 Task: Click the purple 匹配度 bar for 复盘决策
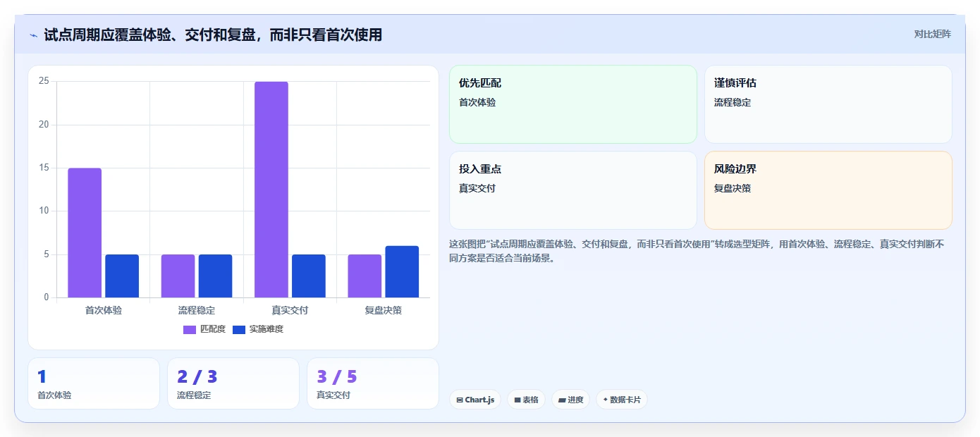pos(365,276)
